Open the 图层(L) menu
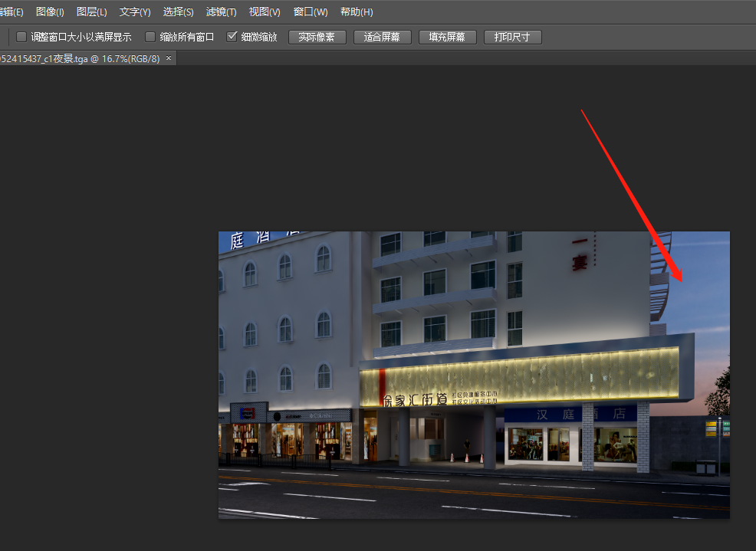The image size is (756, 551). (92, 12)
